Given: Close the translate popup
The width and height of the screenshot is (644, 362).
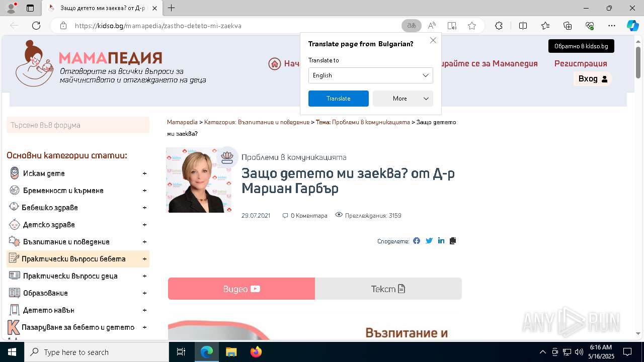Looking at the screenshot, I should pos(433,40).
